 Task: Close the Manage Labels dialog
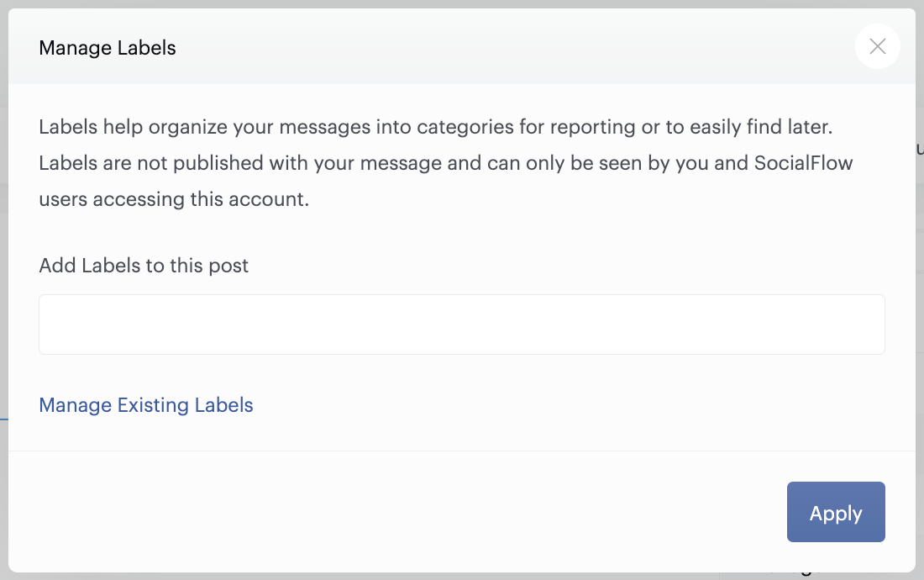(x=878, y=46)
